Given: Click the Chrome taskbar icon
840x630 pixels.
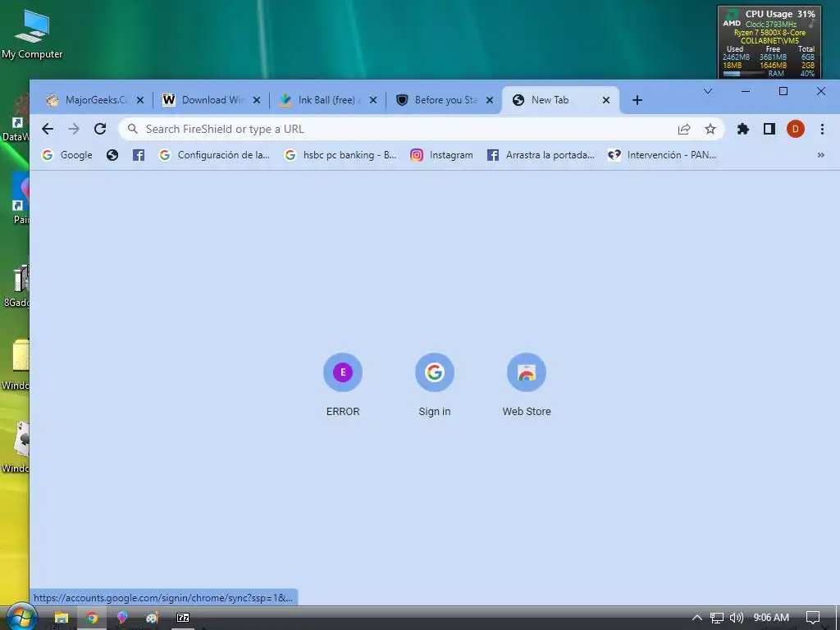Looking at the screenshot, I should click(92, 618).
